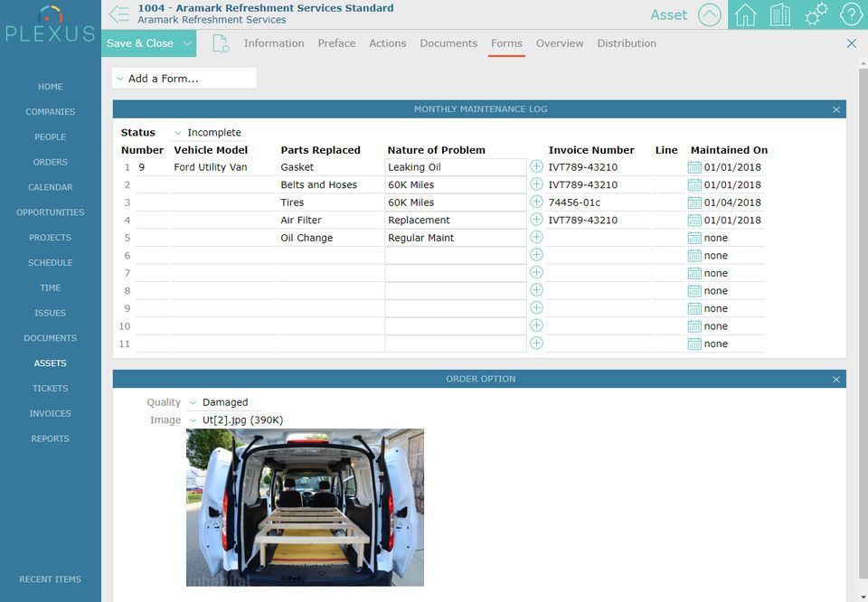This screenshot has height=602, width=868.
Task: Open Companies in sidebar
Action: [51, 112]
